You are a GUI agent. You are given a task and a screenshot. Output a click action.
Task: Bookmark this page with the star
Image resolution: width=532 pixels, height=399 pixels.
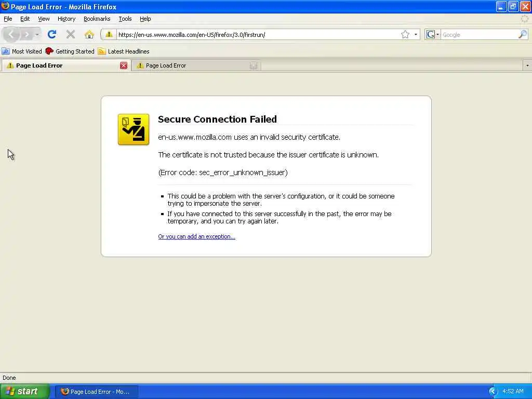[x=405, y=34]
